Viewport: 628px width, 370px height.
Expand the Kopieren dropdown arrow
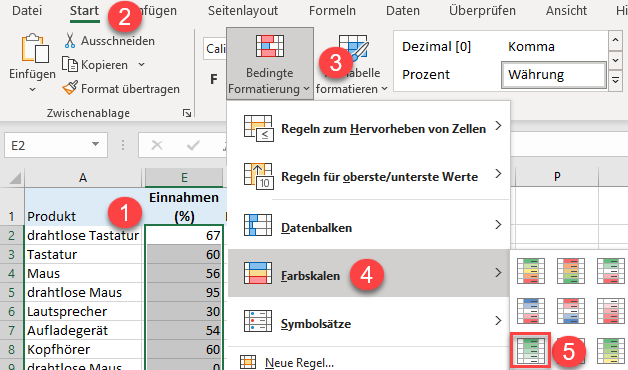(141, 64)
